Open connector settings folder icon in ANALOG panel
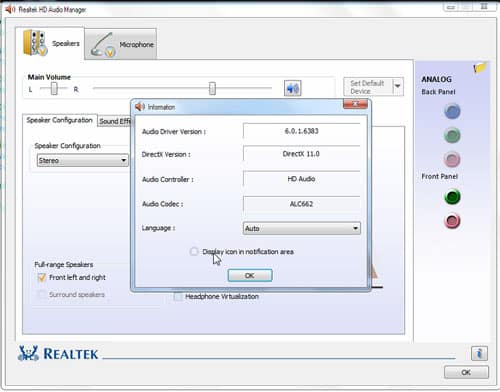500x392 pixels. pos(480,67)
